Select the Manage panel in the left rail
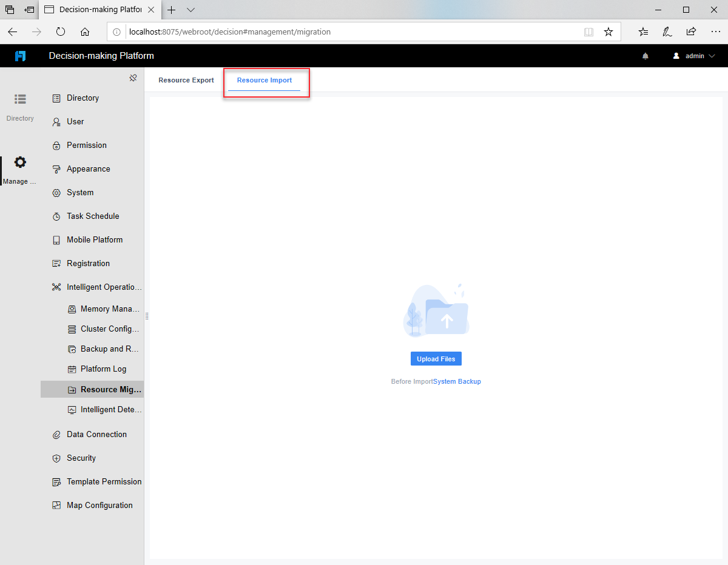The image size is (728, 565). 20,168
